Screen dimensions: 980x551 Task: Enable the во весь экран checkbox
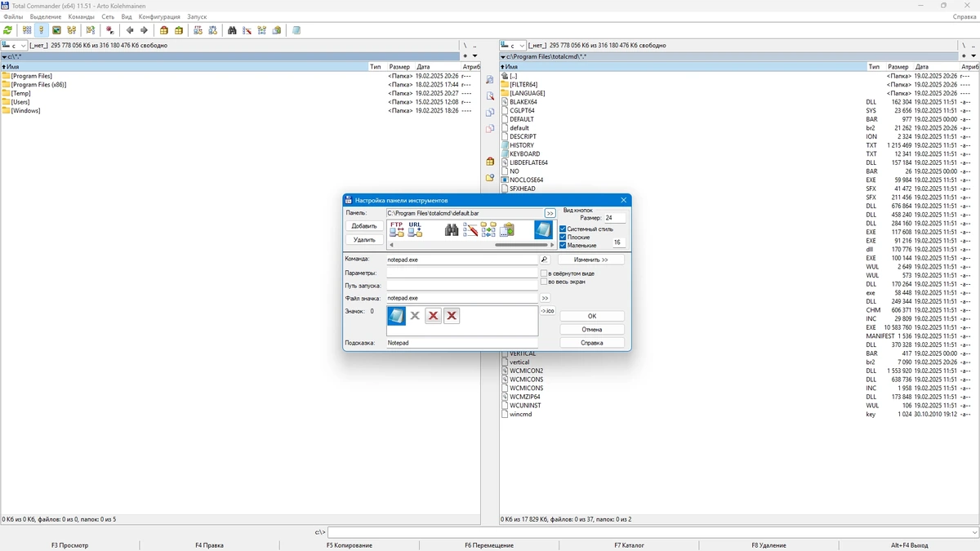click(x=544, y=282)
